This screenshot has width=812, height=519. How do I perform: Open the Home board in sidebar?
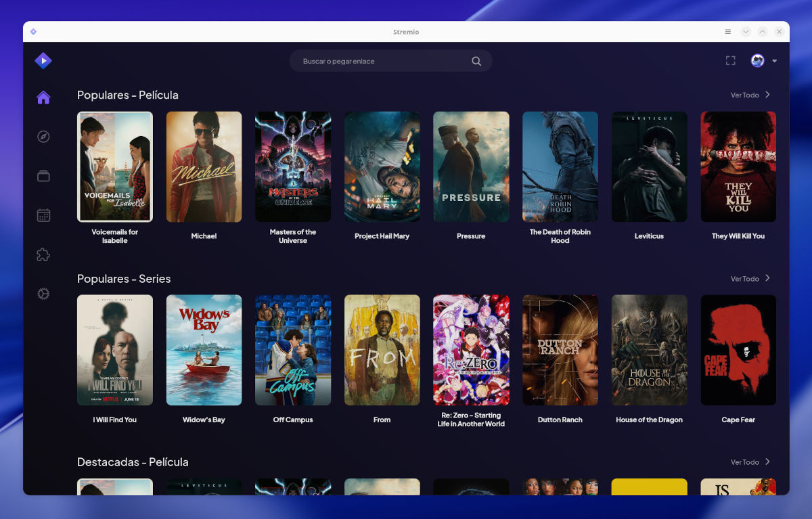(x=43, y=97)
